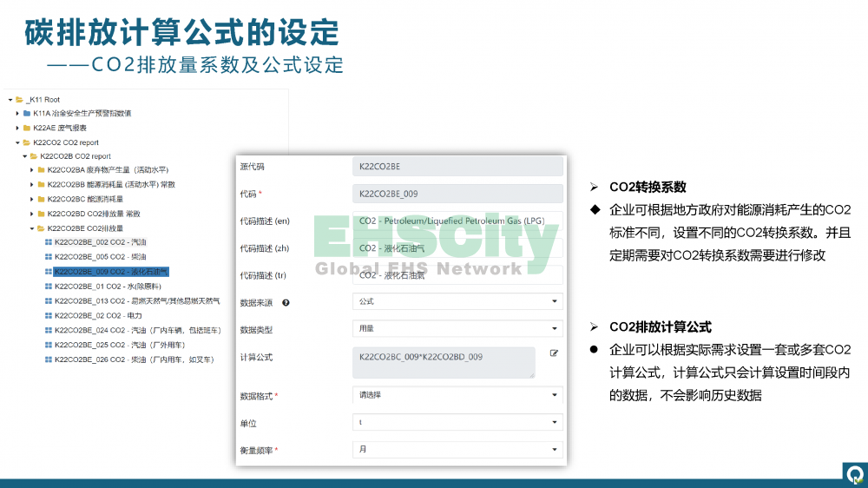Click grid icon of K22CO2BE_002 CO2 - 汽油
The width and height of the screenshot is (868, 488).
pos(49,243)
